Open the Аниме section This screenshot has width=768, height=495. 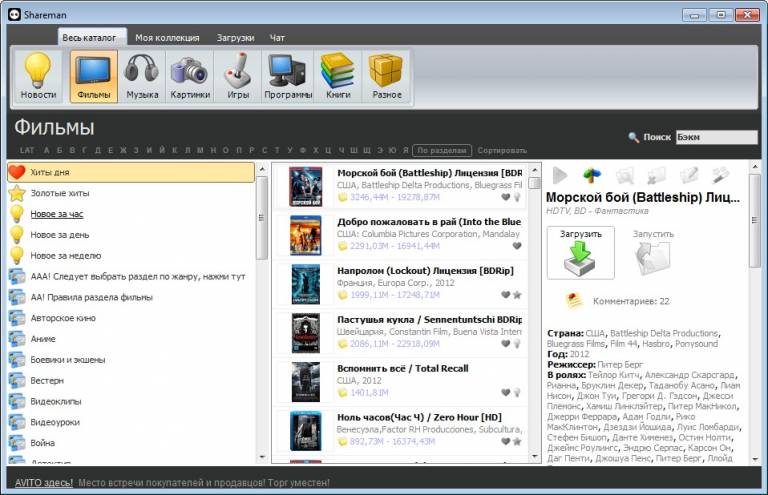click(x=131, y=339)
